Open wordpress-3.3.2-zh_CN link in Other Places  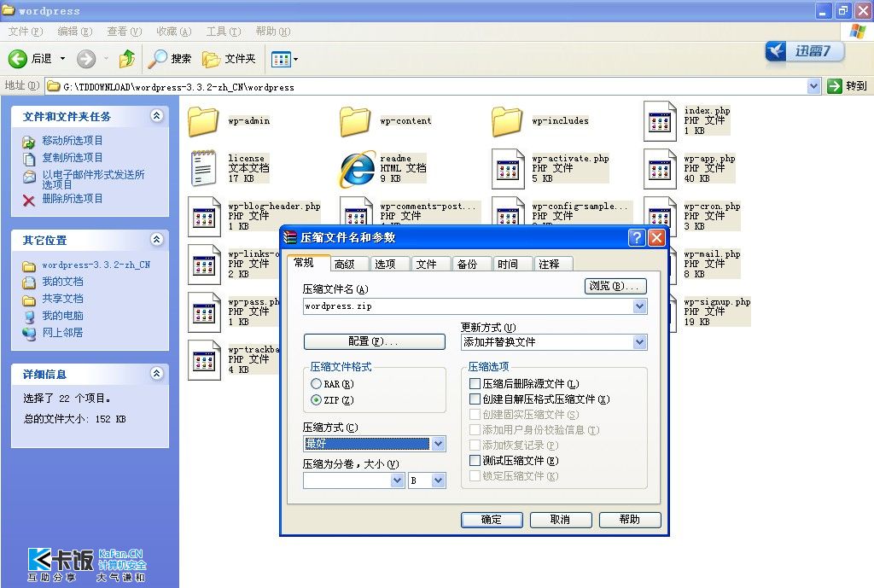pos(96,265)
